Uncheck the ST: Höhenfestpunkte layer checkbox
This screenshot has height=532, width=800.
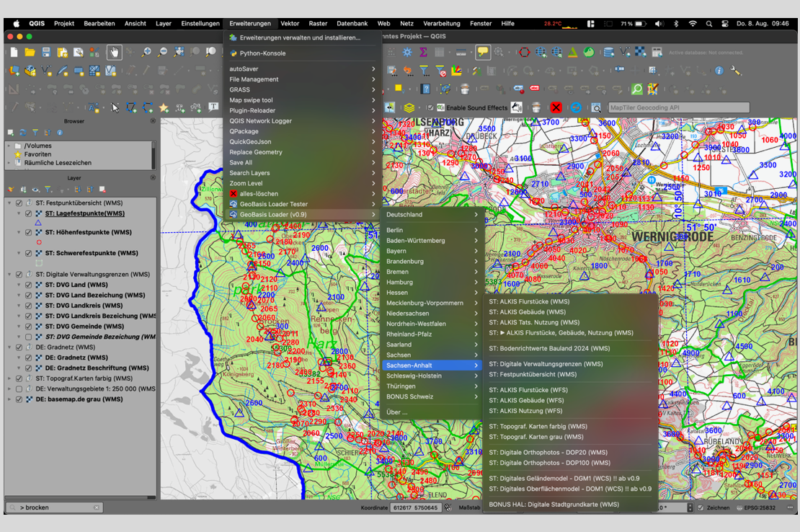[x=28, y=233]
